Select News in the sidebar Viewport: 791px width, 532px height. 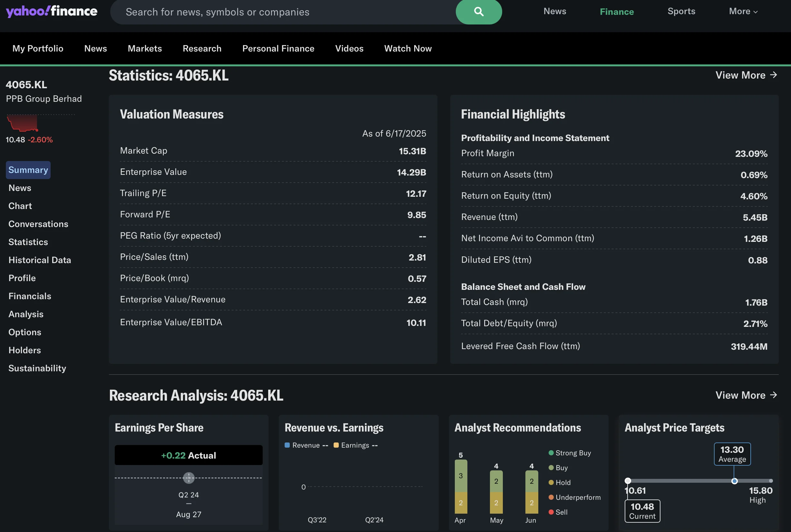coord(20,188)
